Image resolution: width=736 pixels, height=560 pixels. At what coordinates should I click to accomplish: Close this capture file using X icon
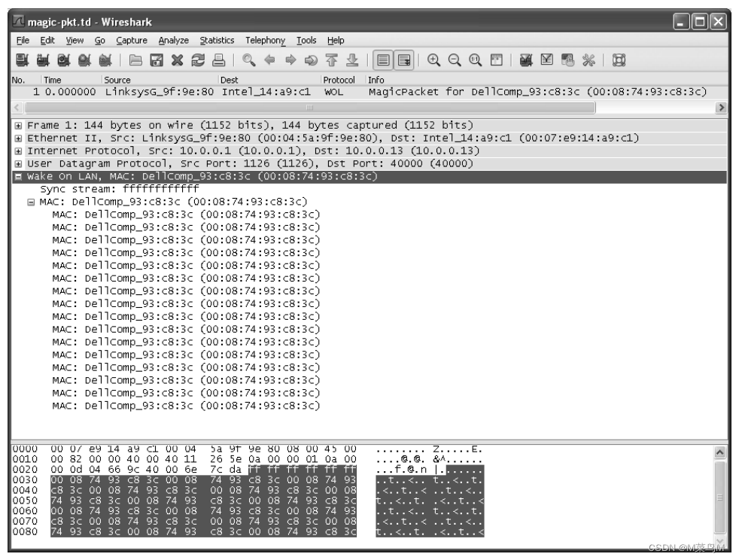177,60
